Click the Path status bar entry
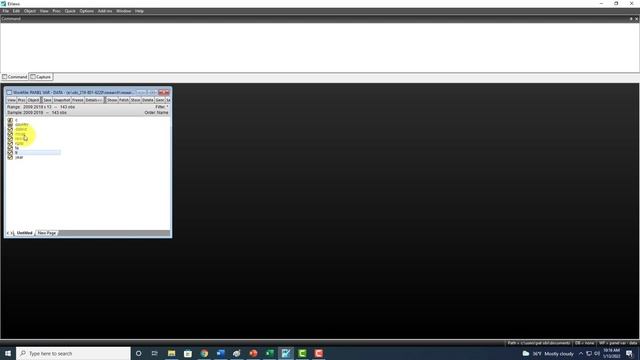 tap(539, 343)
